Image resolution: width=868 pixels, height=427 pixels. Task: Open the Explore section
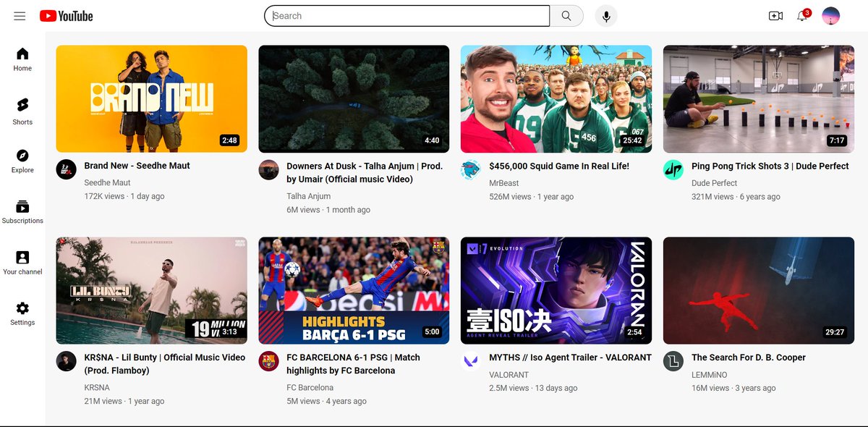click(22, 158)
